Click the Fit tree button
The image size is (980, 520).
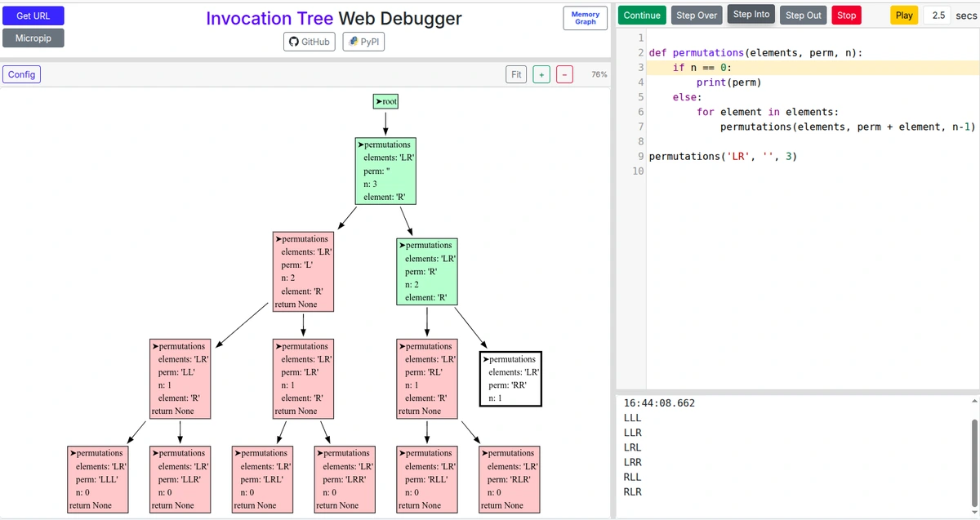click(516, 74)
